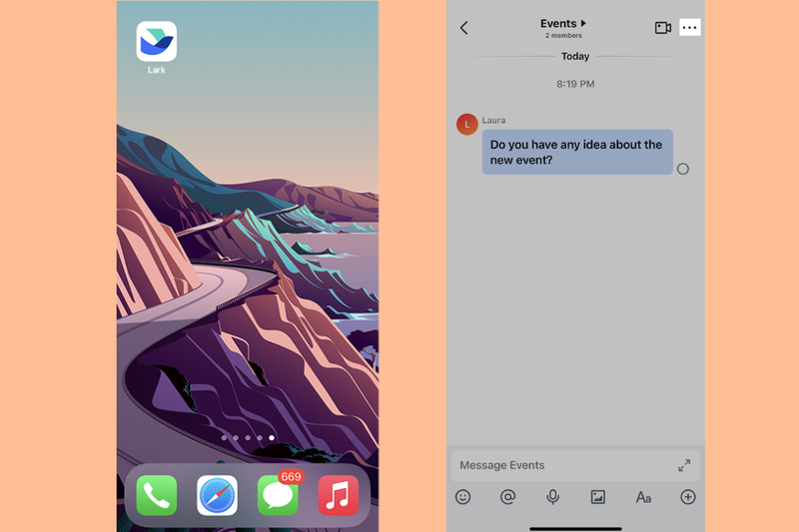Open the Phone app in the dock
The width and height of the screenshot is (799, 532).
click(x=157, y=495)
